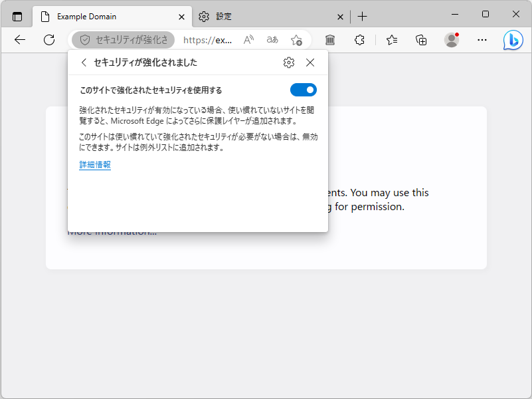Open the Extensions menu

coord(359,40)
